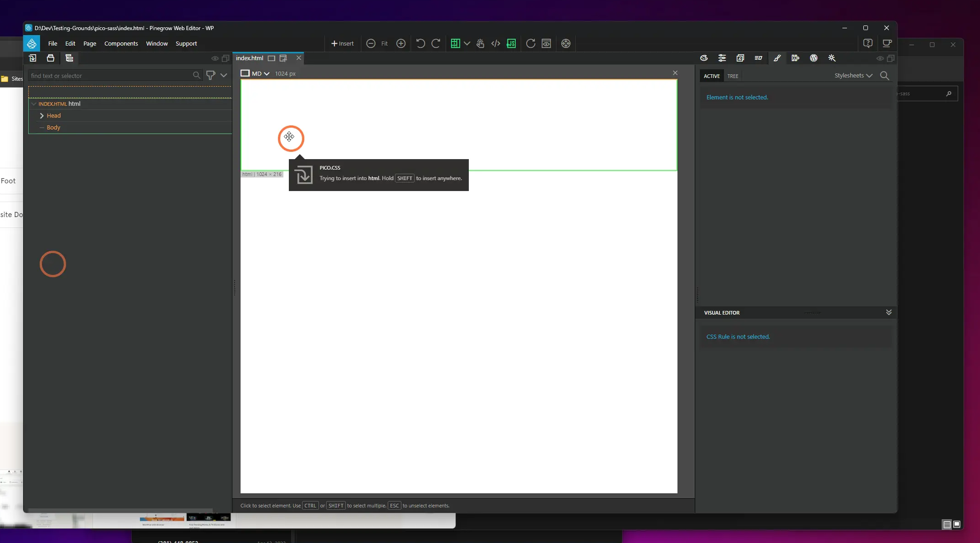Open the CSS class manager panel

(740, 58)
